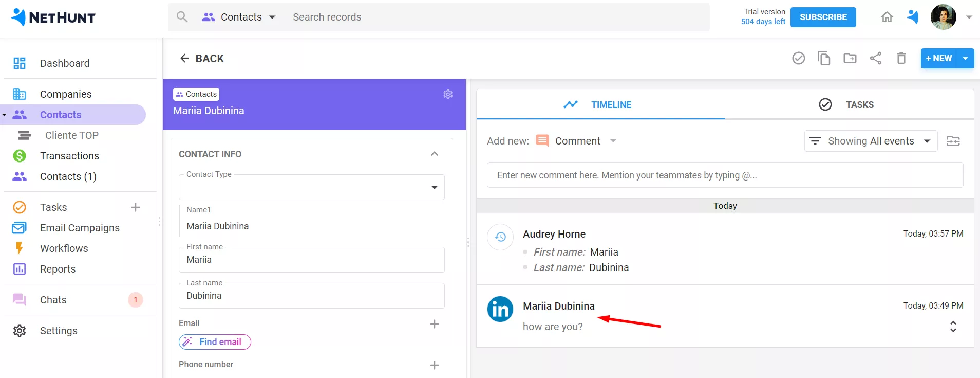The width and height of the screenshot is (980, 378).
Task: Click the NetHunt megaphone icon in header
Action: point(913,17)
